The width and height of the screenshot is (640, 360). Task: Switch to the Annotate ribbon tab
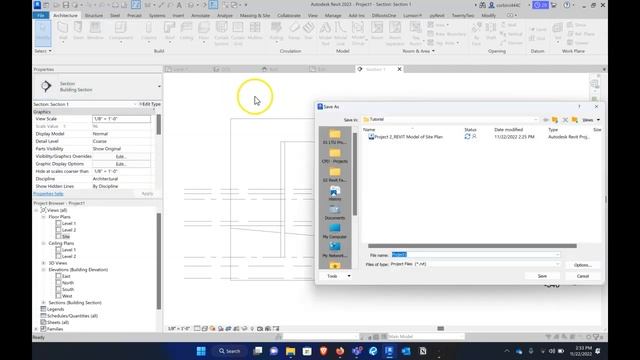click(x=200, y=16)
